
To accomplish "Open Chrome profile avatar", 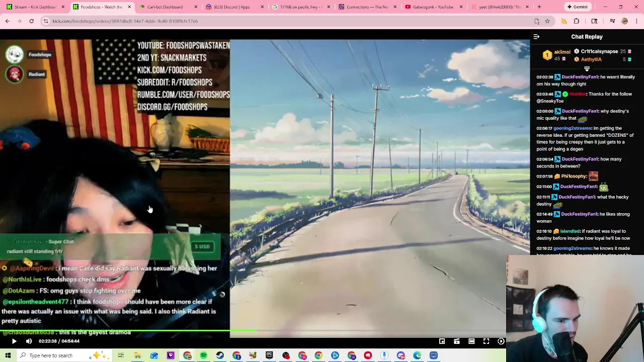I will pyautogui.click(x=624, y=21).
